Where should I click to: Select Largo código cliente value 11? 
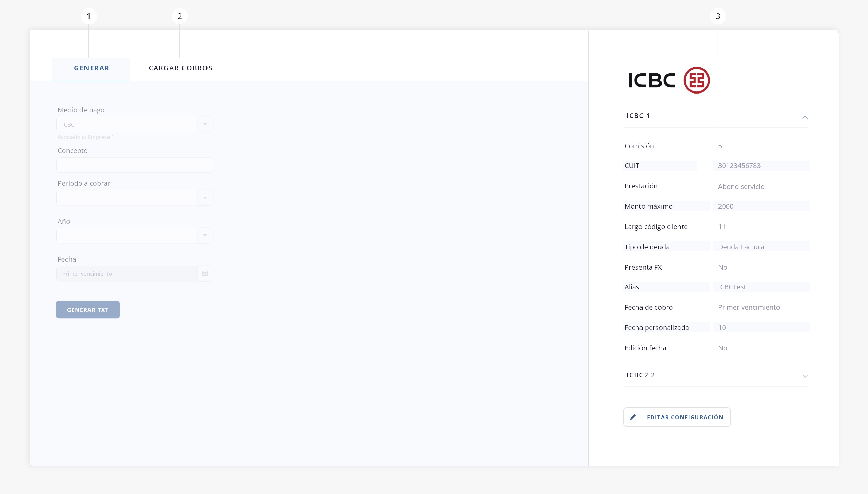coord(722,227)
